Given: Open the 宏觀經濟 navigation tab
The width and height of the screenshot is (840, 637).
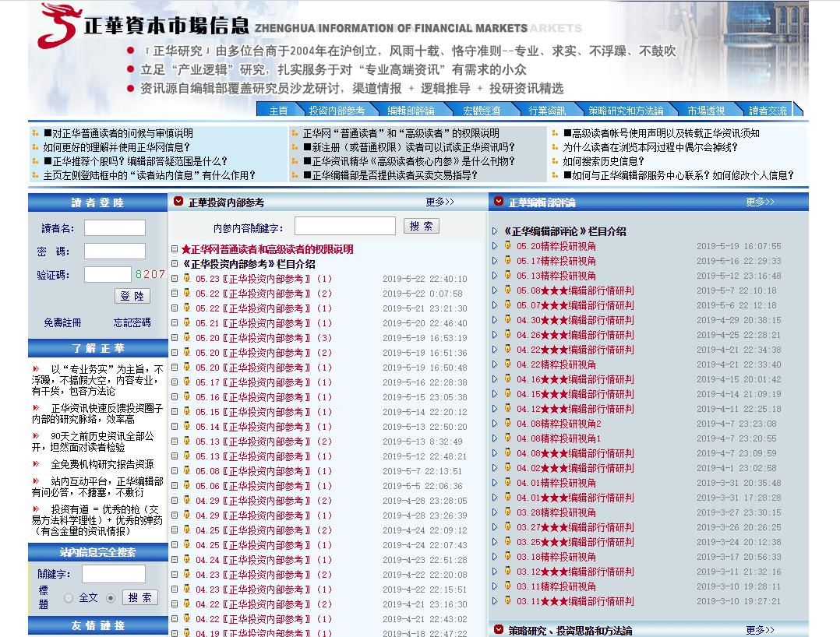Looking at the screenshot, I should pyautogui.click(x=482, y=111).
